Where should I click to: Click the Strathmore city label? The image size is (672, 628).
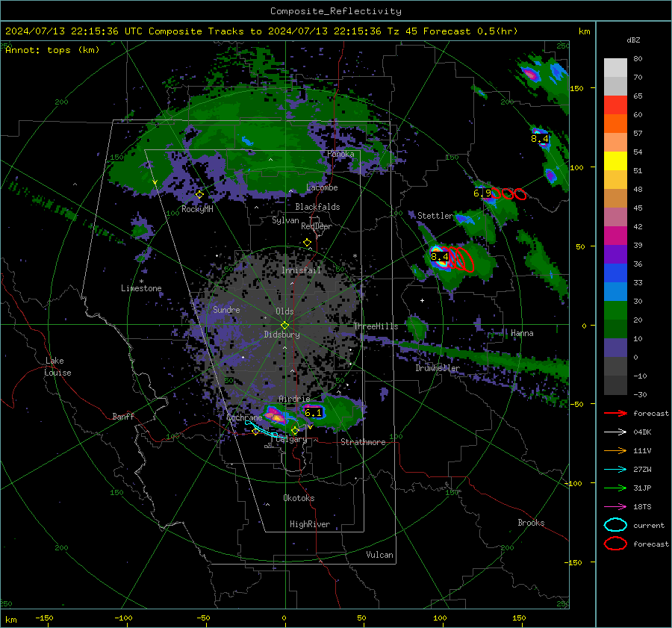363,442
